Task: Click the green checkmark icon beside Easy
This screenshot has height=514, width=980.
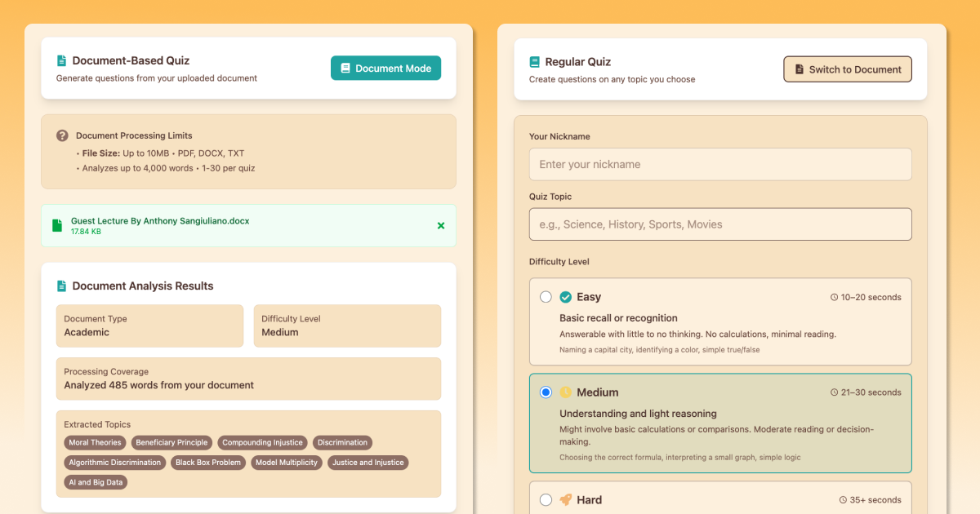Action: pos(566,297)
